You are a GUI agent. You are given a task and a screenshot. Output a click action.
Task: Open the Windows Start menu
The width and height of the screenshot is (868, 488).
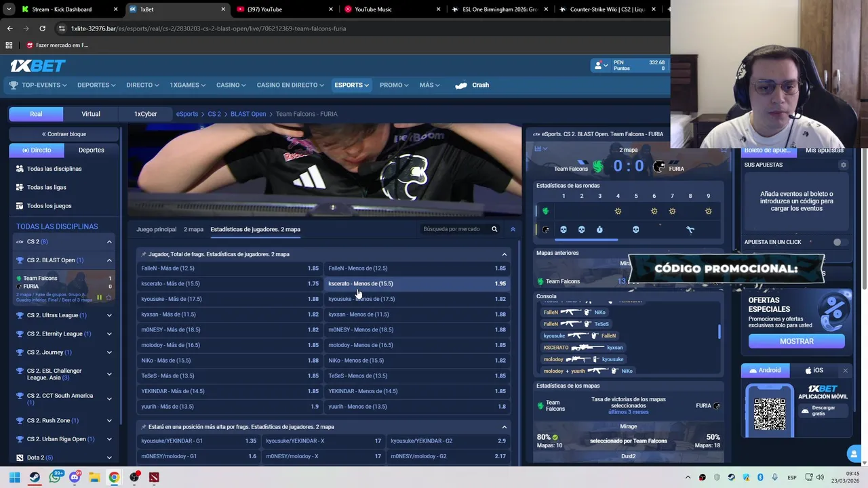click(x=14, y=477)
